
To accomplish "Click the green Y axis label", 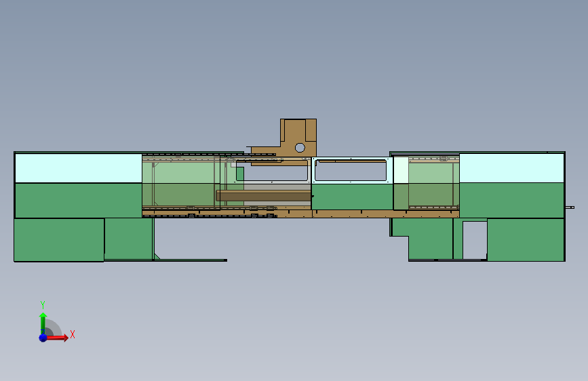I will (x=43, y=304).
